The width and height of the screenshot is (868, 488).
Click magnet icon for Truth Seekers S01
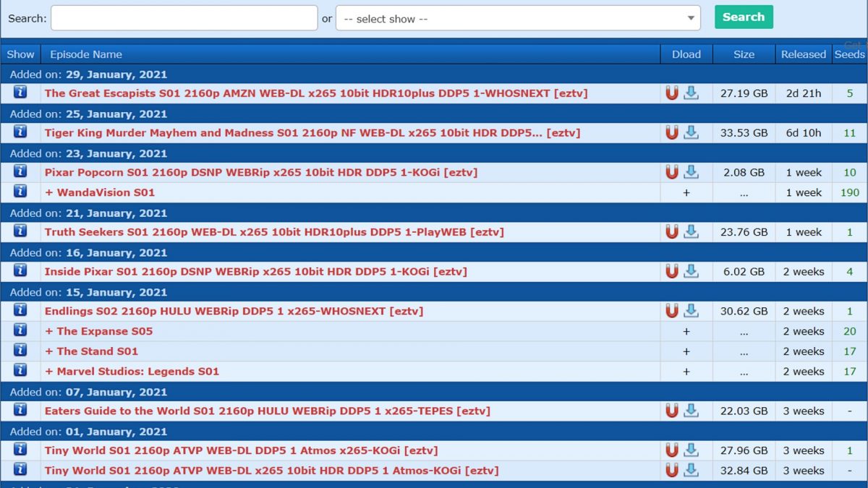[x=672, y=232]
